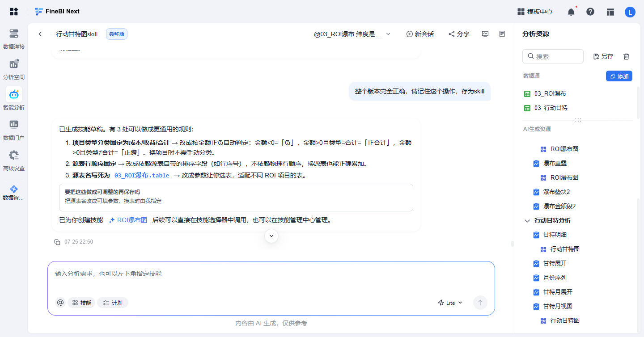Start a 新会话 new conversation
This screenshot has height=337, width=644.
pyautogui.click(x=420, y=34)
